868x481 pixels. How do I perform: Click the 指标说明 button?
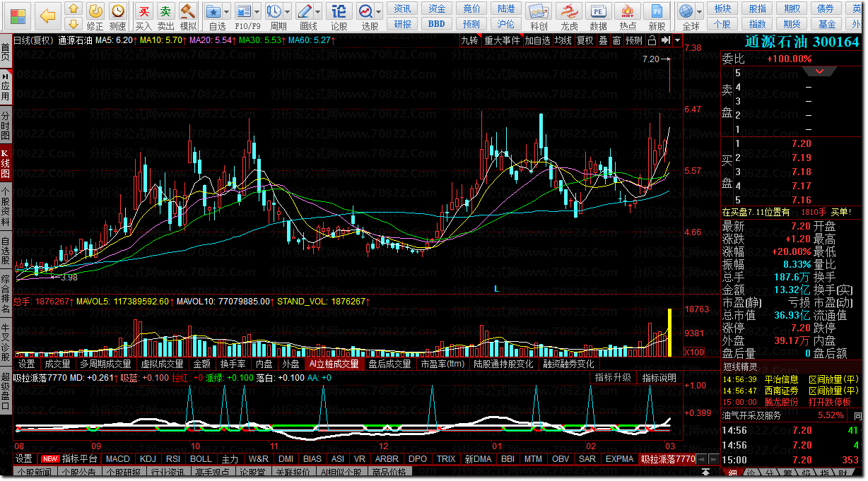pyautogui.click(x=659, y=378)
